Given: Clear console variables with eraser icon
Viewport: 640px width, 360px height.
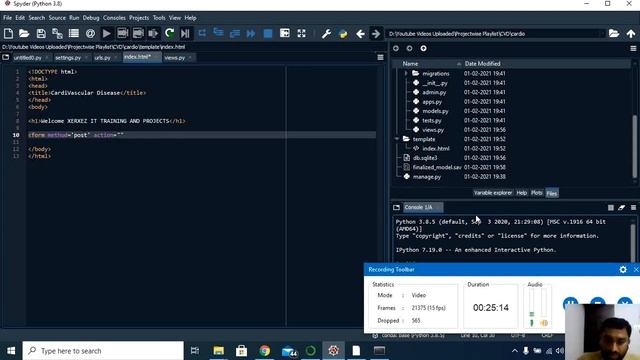Looking at the screenshot, I should pos(621,207).
